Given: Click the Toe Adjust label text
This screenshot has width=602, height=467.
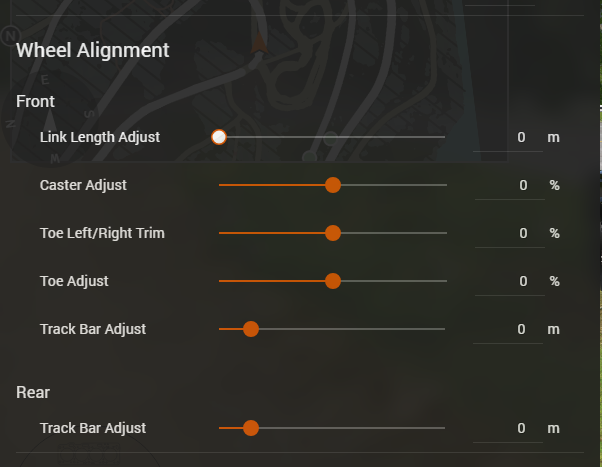Looking at the screenshot, I should [x=74, y=281].
